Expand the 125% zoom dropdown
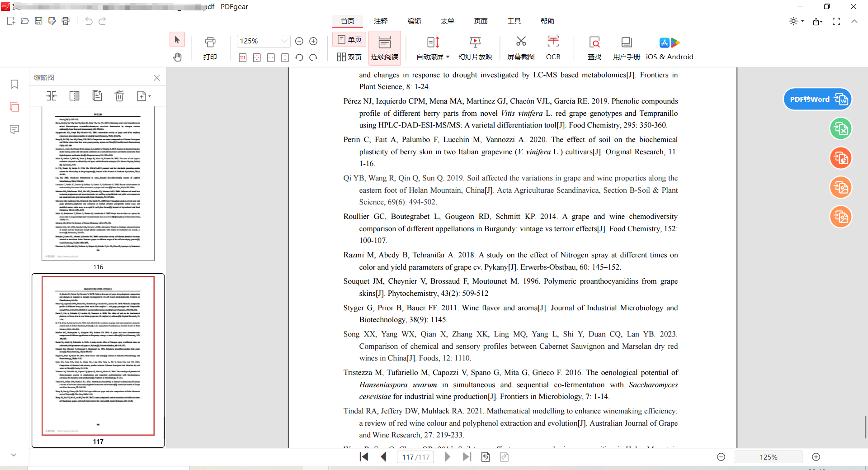 click(284, 41)
